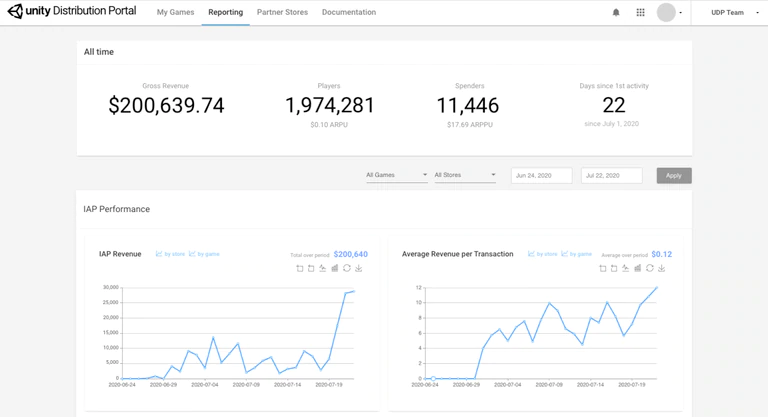768x417 pixels.
Task: Click the Unity Distribution Portal title
Action: [x=81, y=11]
